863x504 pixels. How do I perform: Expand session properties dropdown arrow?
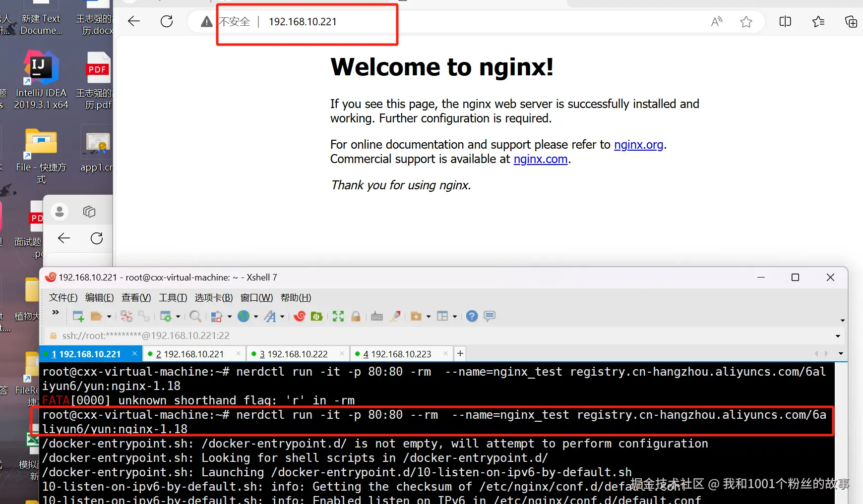[x=178, y=317]
